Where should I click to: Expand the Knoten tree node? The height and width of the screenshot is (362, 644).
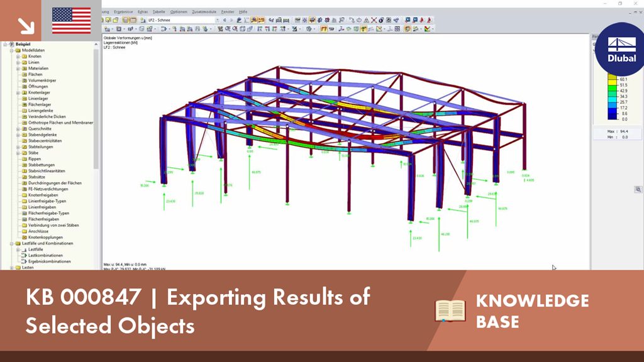(x=18, y=56)
